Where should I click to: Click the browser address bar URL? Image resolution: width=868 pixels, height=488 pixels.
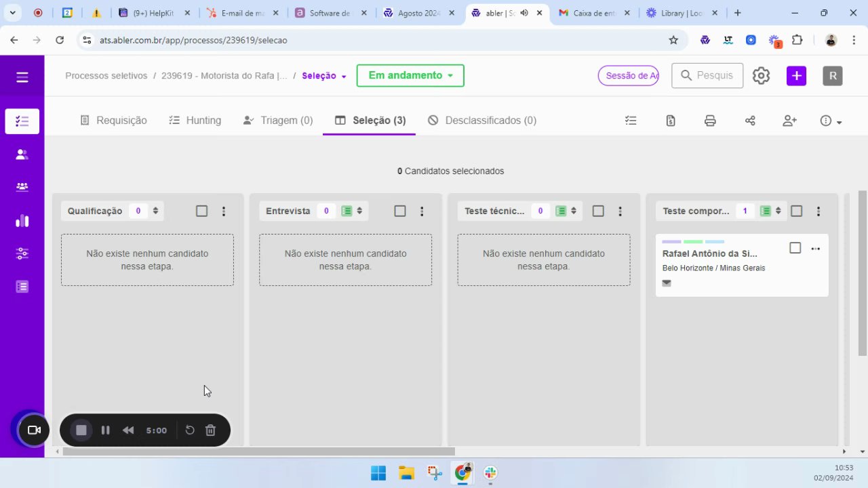tap(193, 40)
